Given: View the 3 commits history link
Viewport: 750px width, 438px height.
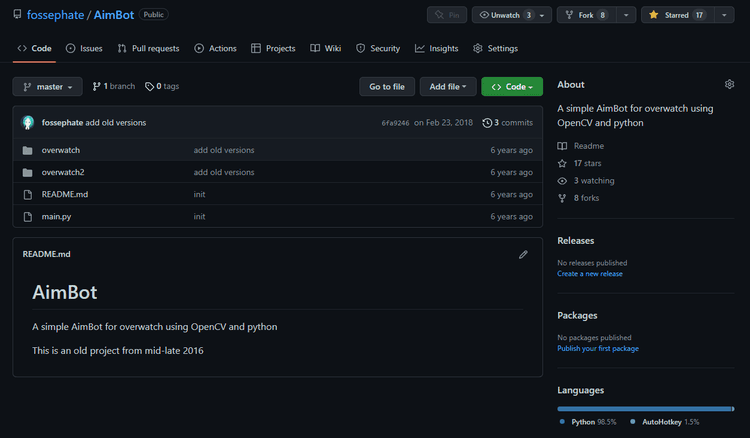Looking at the screenshot, I should [507, 122].
